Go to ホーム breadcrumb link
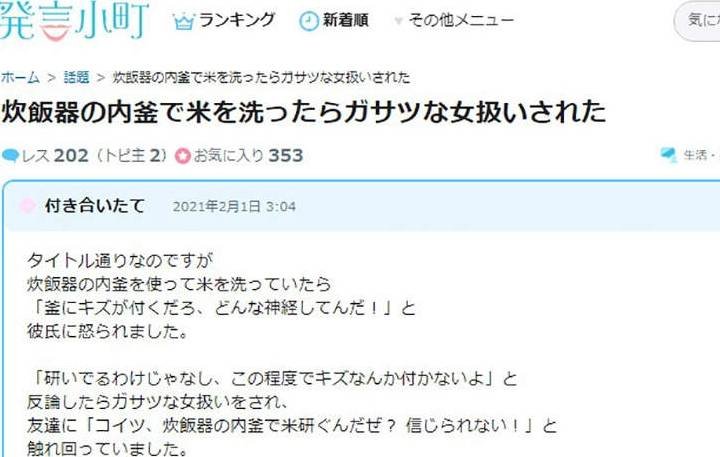The width and height of the screenshot is (720, 457). pyautogui.click(x=20, y=78)
